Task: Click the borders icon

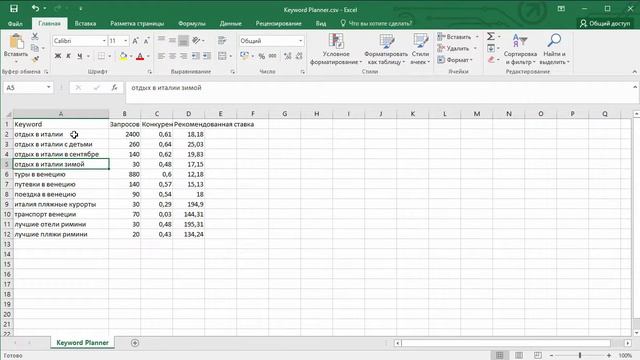Action: tap(101, 56)
